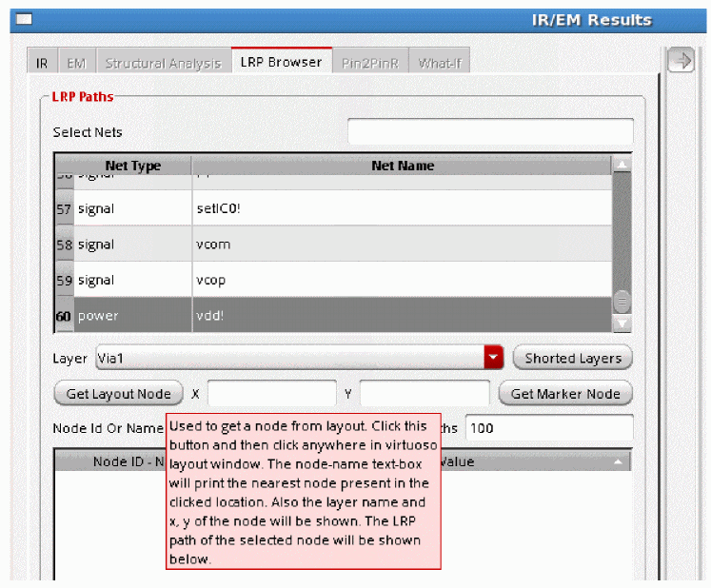This screenshot has width=711, height=588.
Task: Click the Shorted Layers button
Action: pos(573,358)
